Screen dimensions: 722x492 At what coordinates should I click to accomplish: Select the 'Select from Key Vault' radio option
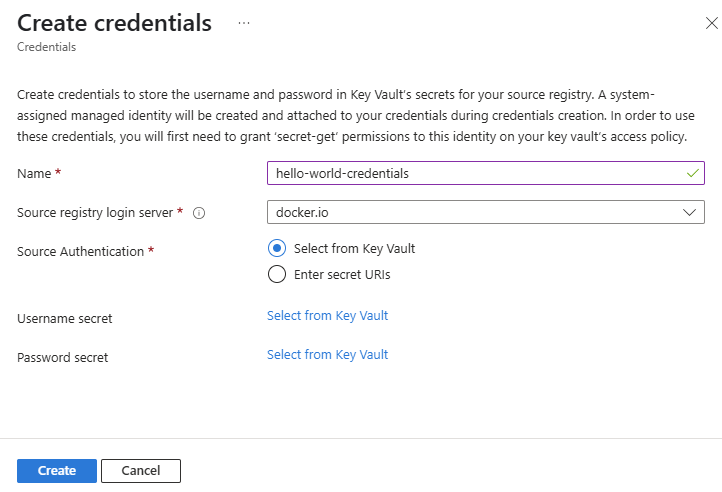coord(277,248)
